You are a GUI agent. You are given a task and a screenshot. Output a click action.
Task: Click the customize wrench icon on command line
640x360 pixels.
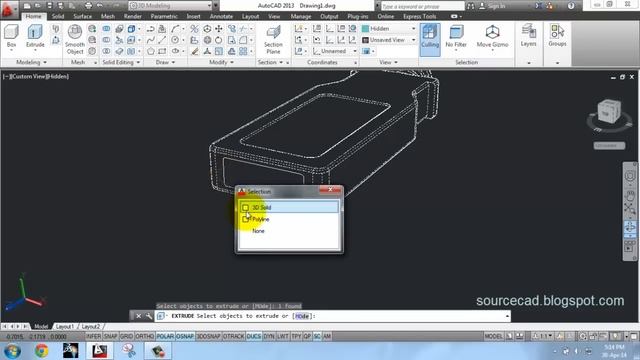click(149, 316)
